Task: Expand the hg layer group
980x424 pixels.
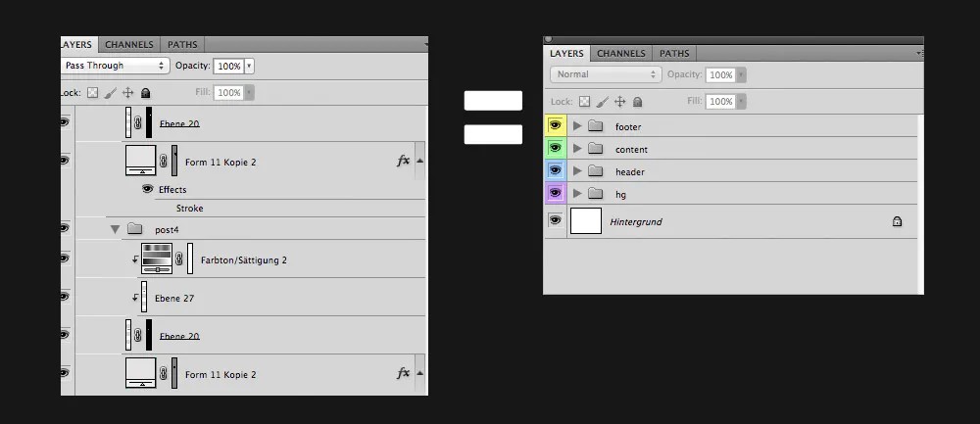Action: 577,194
